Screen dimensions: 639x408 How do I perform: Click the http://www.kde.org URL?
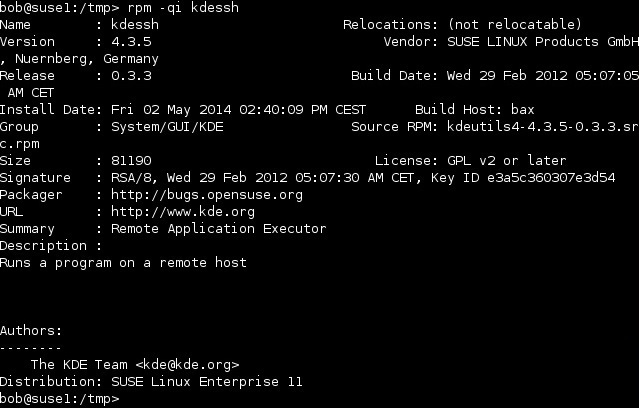pyautogui.click(x=183, y=212)
